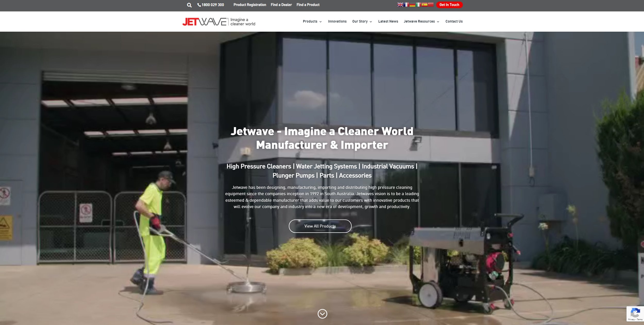Screen dimensions: 644x325
Task: Select the Italian flag language option
Action: 418,5
